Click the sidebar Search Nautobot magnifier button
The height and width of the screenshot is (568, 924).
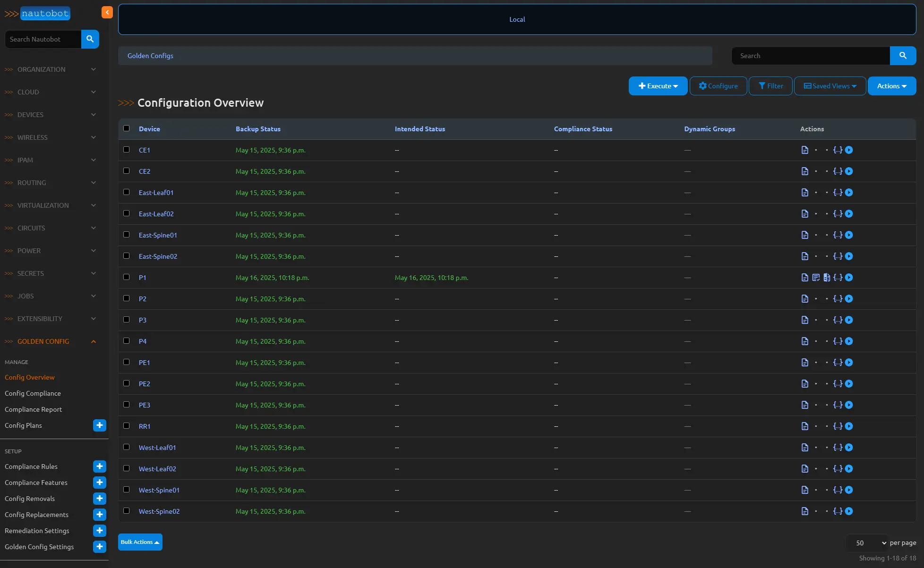pyautogui.click(x=90, y=39)
